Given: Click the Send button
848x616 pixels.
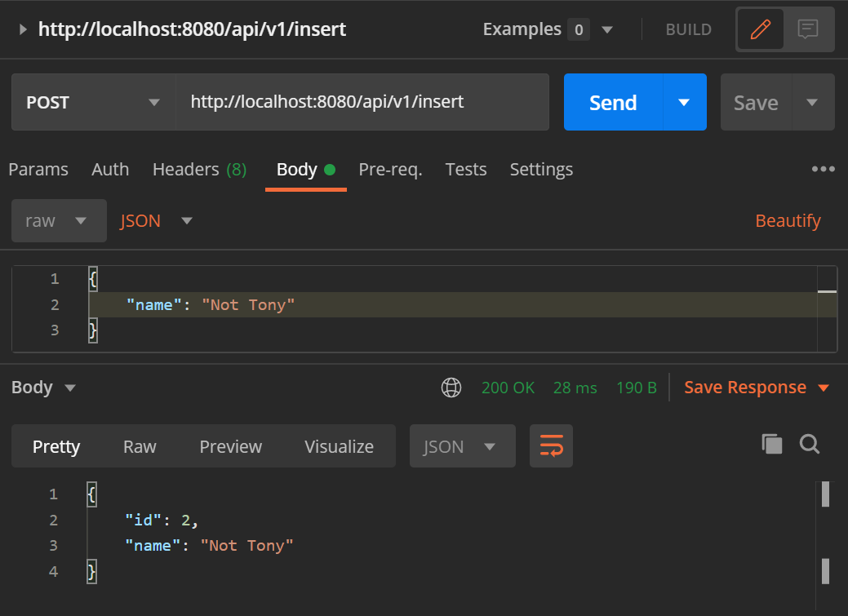Looking at the screenshot, I should [x=613, y=102].
